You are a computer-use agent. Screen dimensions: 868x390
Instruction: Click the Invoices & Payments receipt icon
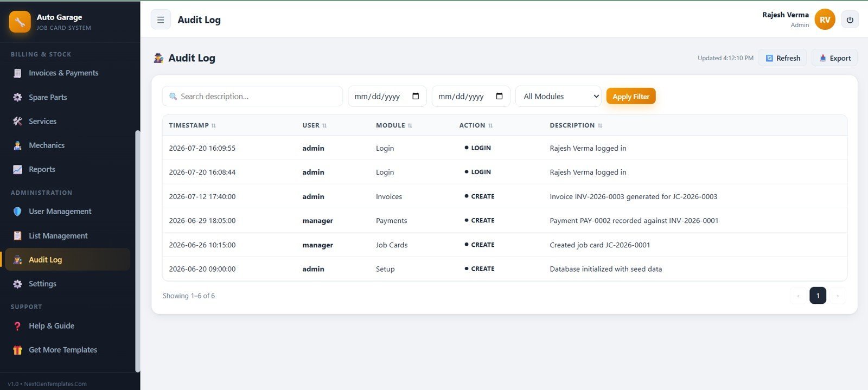17,73
